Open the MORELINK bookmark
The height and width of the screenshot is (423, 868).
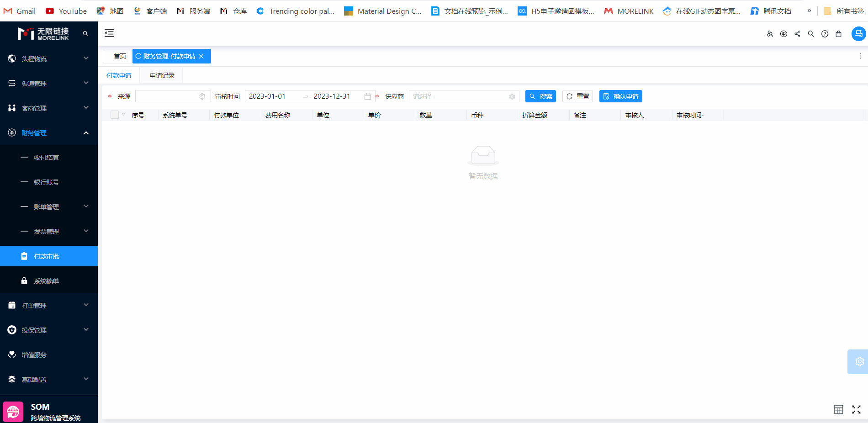(629, 11)
